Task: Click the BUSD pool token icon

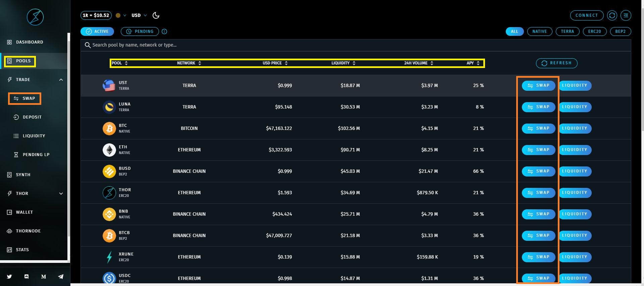Action: [109, 171]
